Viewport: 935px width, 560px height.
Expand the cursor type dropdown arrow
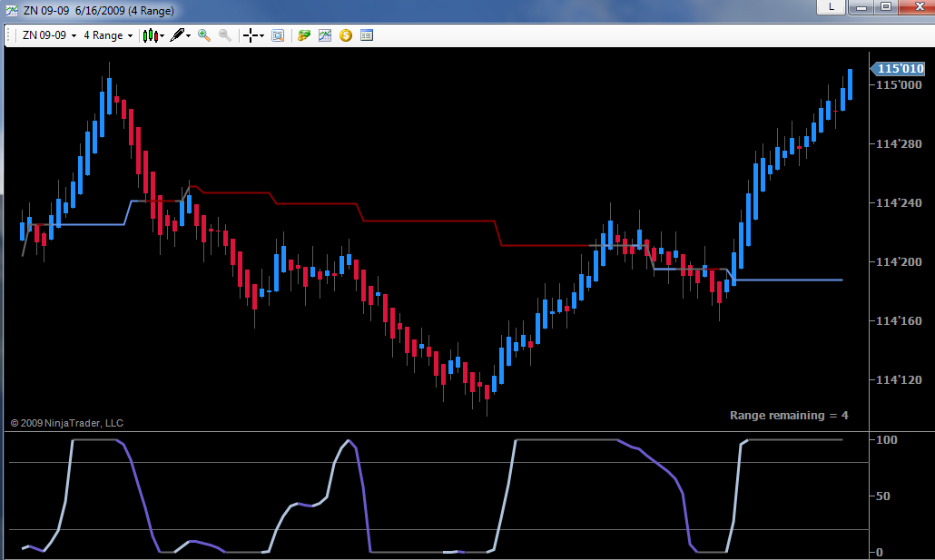tap(261, 35)
